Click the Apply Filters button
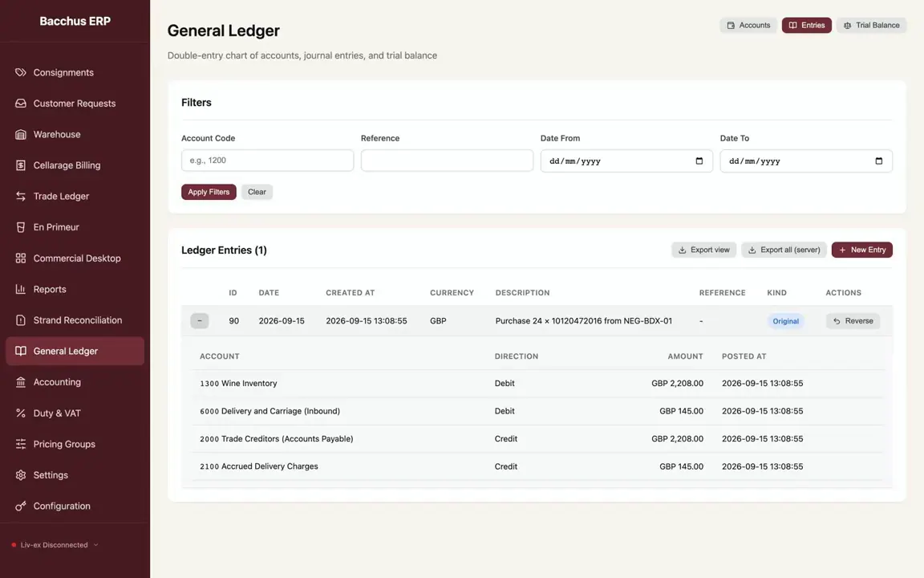The height and width of the screenshot is (578, 924). click(209, 192)
